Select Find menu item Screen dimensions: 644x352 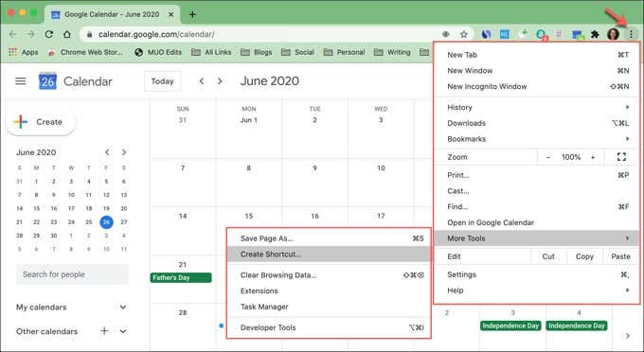(x=536, y=207)
